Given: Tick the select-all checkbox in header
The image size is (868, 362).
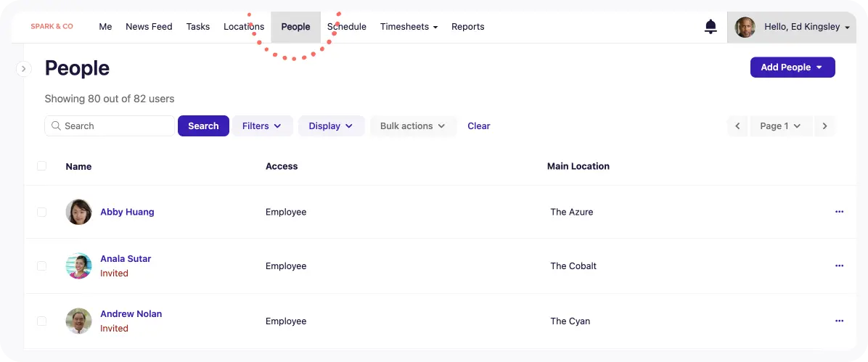Looking at the screenshot, I should [41, 166].
